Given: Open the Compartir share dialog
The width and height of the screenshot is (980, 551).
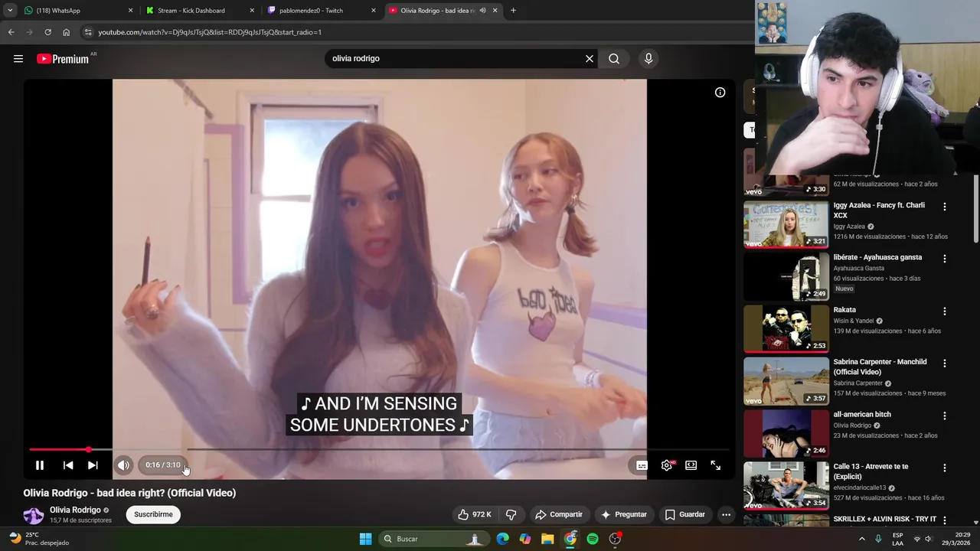Looking at the screenshot, I should point(558,514).
